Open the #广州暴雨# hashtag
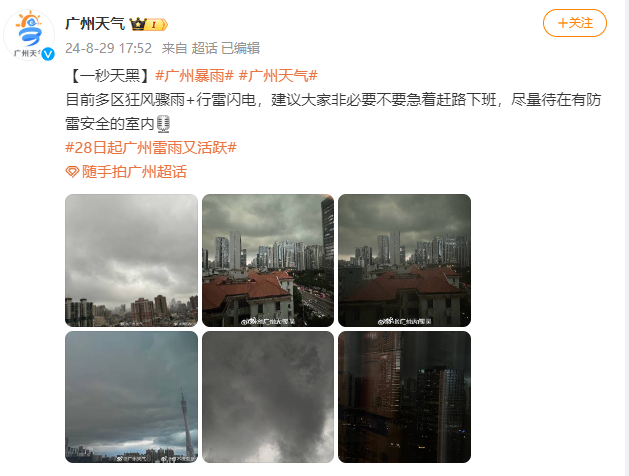Image resolution: width=629 pixels, height=476 pixels. point(194,75)
